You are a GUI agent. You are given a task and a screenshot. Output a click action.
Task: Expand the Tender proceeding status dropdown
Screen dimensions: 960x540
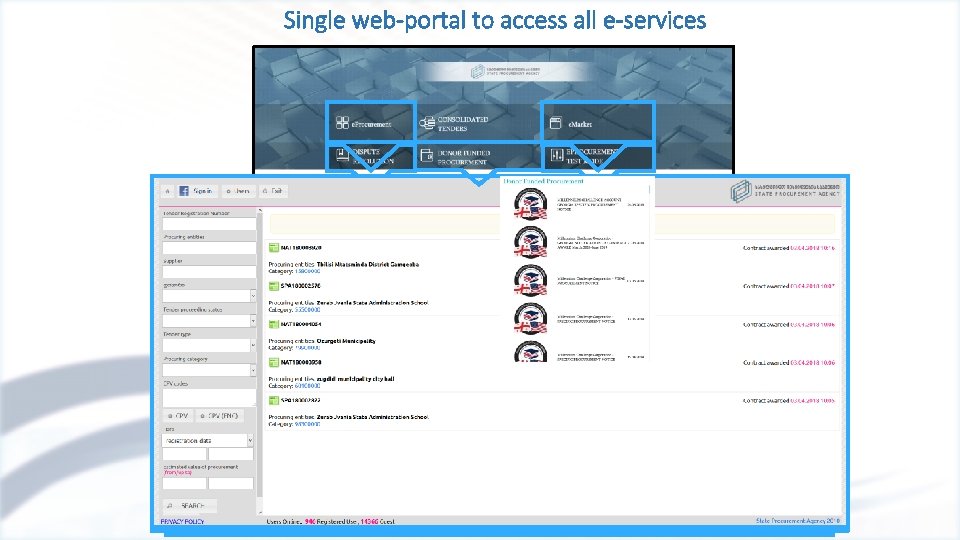[253, 320]
